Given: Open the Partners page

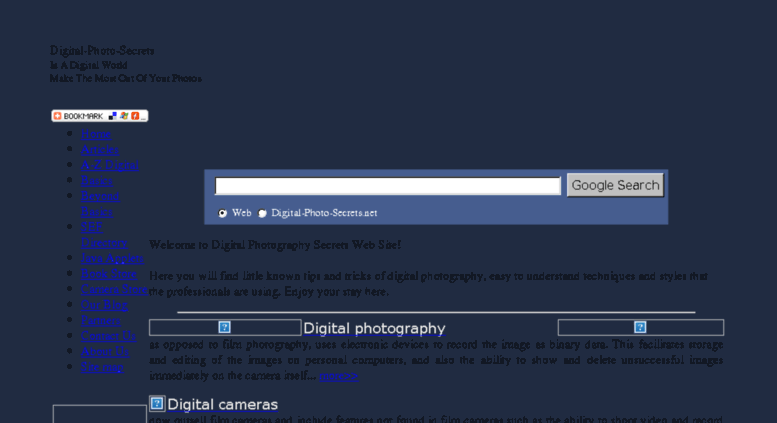Looking at the screenshot, I should tap(100, 320).
